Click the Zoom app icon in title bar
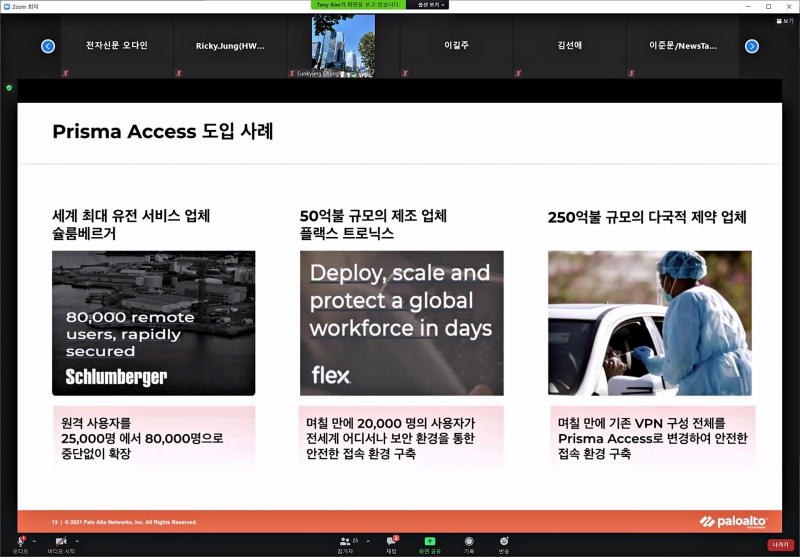This screenshot has height=557, width=800. click(x=7, y=7)
